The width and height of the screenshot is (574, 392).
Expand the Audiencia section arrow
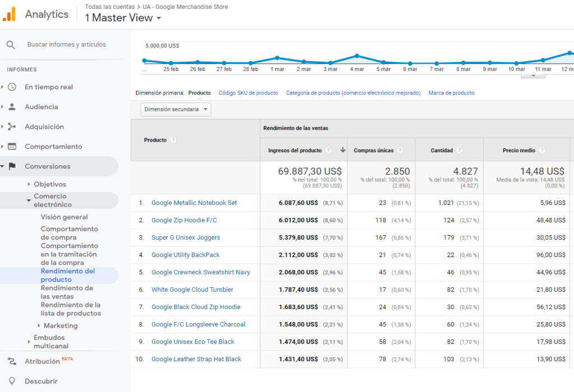click(x=2, y=107)
